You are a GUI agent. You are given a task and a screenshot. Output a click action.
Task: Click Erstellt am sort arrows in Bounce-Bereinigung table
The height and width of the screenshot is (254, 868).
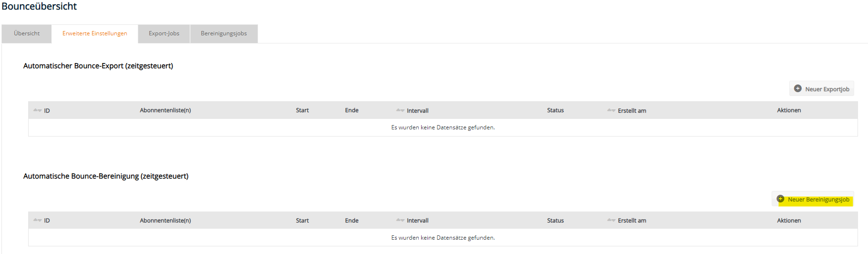point(611,220)
